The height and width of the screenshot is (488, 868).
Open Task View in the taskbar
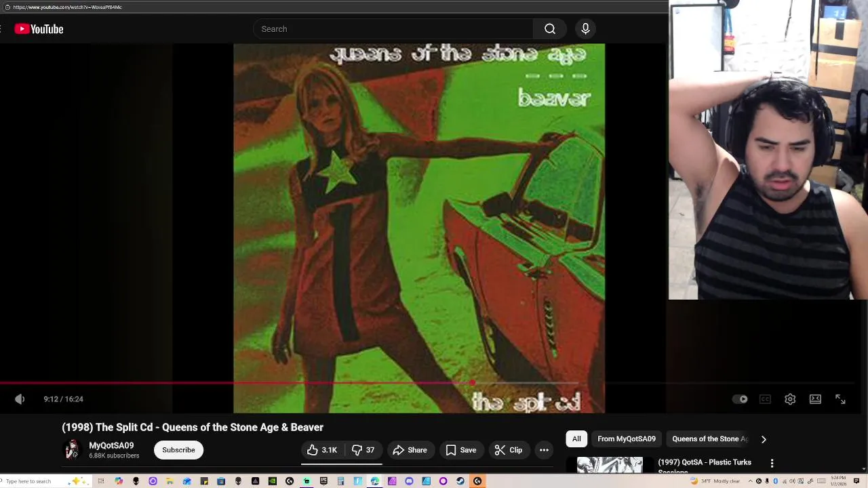point(101,481)
